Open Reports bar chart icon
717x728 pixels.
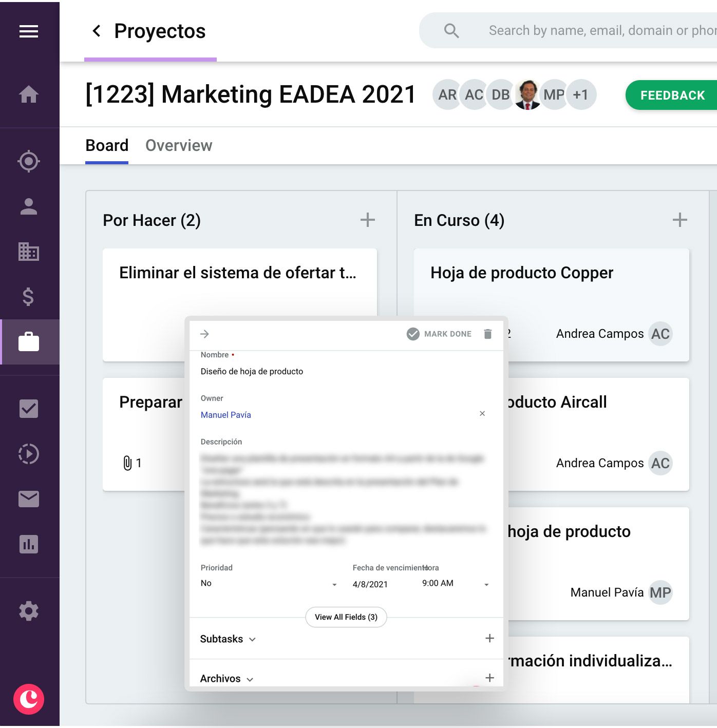(29, 544)
